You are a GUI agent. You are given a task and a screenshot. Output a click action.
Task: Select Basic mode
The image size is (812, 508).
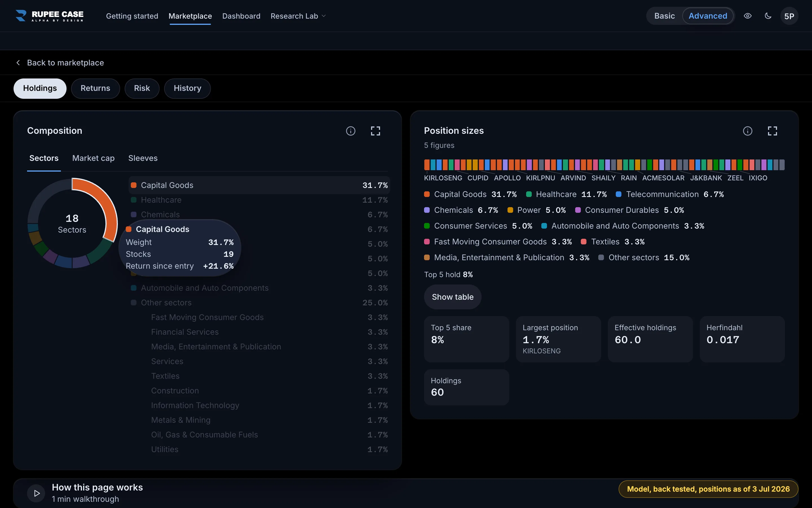coord(664,16)
